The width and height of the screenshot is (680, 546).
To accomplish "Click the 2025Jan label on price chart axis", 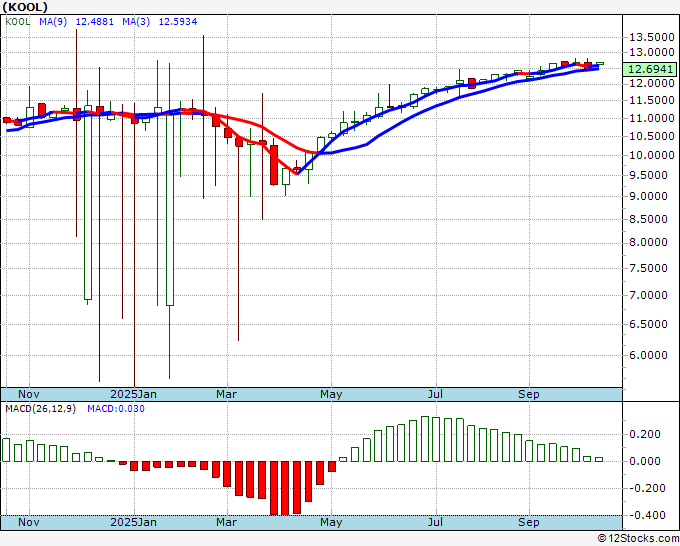I will 134,394.
